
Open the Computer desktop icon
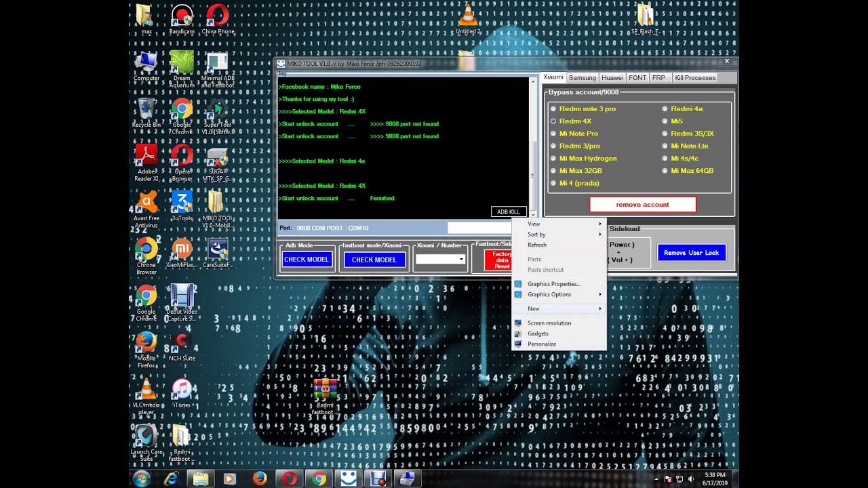[146, 66]
